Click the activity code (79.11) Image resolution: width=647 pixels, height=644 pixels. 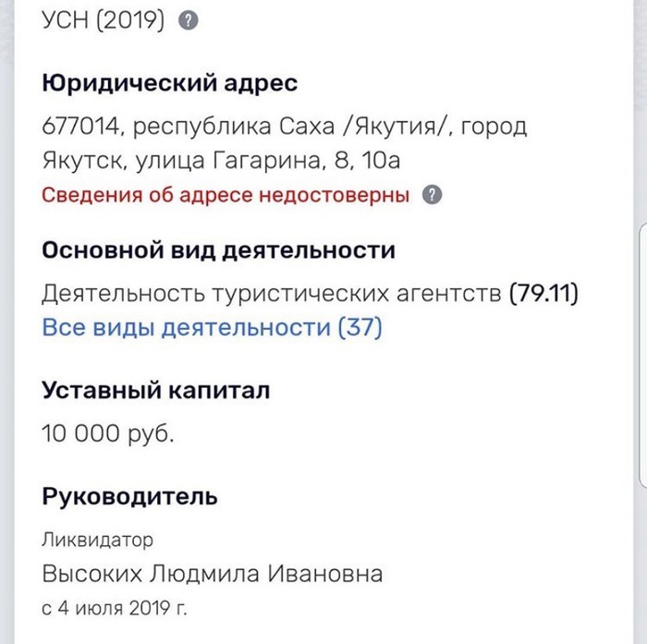(x=543, y=295)
